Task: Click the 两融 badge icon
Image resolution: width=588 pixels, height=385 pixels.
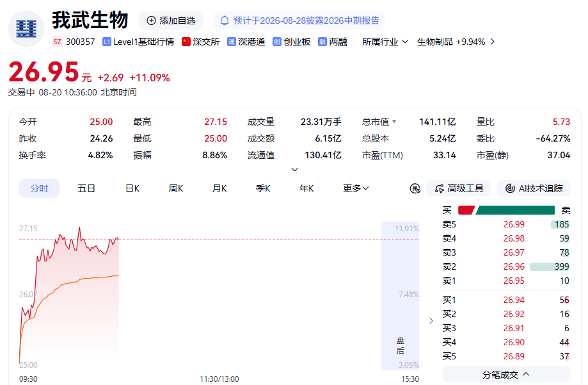Action: [x=322, y=42]
